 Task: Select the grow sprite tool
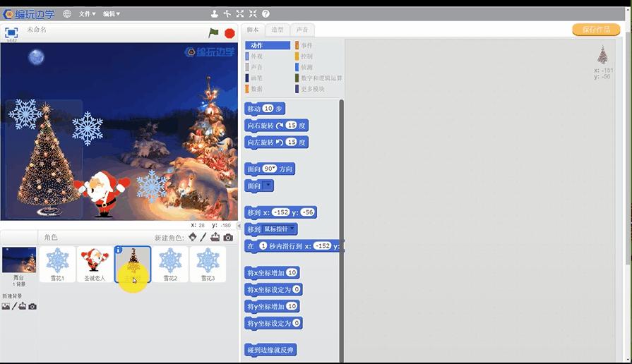[240, 13]
